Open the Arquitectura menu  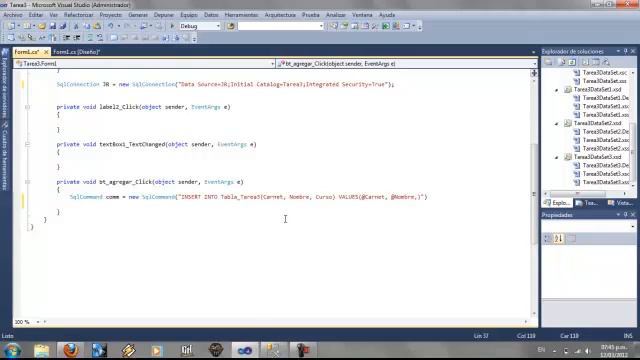coord(280,15)
